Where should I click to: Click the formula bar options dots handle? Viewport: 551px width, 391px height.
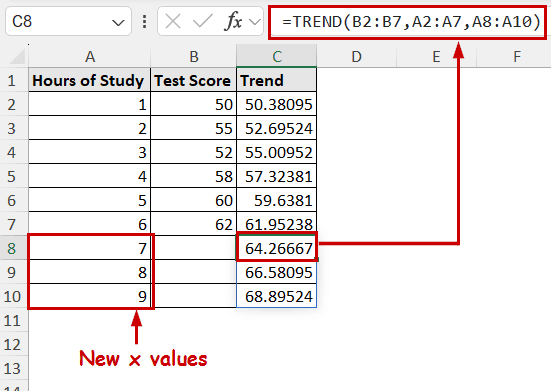[144, 22]
